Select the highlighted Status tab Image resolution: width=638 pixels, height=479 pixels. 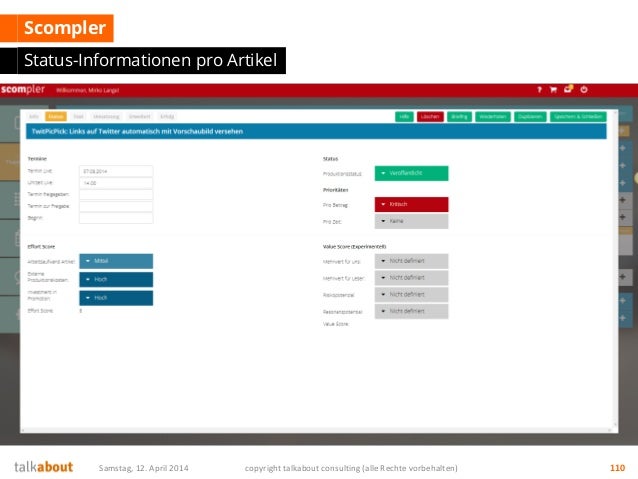click(56, 116)
